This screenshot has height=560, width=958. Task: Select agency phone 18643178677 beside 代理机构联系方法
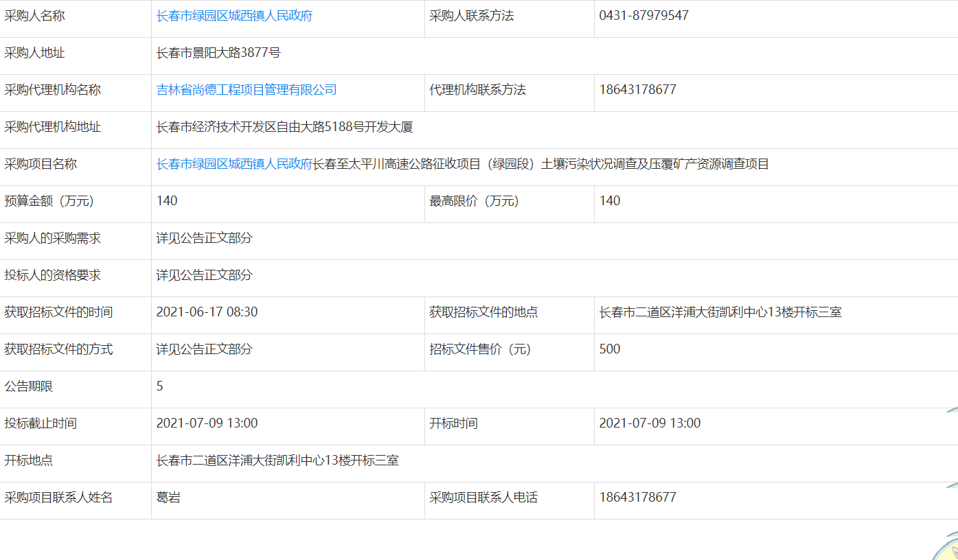tap(637, 90)
